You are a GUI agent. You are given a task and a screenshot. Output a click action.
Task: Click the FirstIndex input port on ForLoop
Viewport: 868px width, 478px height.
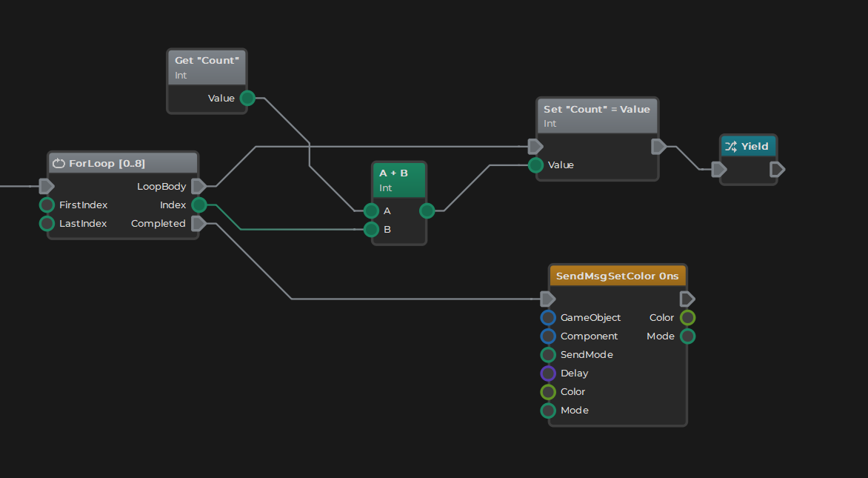point(47,205)
